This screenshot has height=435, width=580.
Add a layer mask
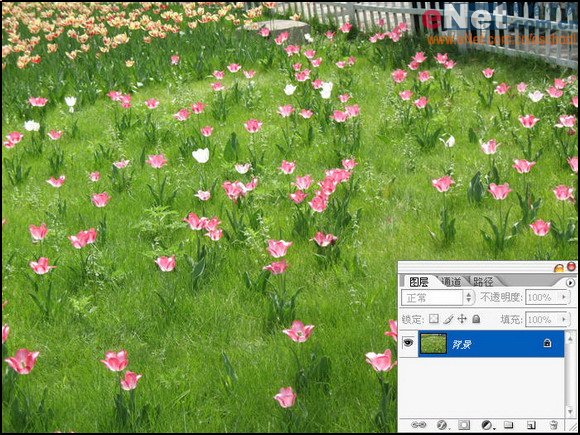pyautogui.click(x=465, y=425)
